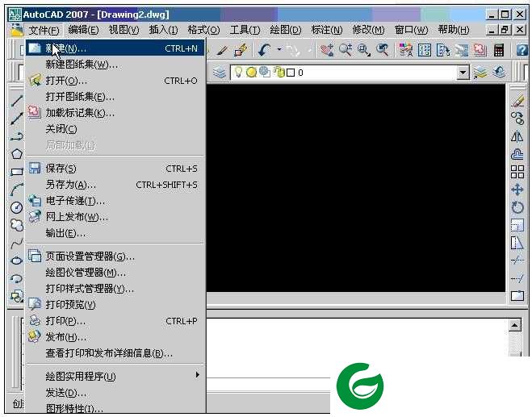The image size is (532, 417).
Task: Select the Line tool in draw toolbar
Action: coord(16,100)
